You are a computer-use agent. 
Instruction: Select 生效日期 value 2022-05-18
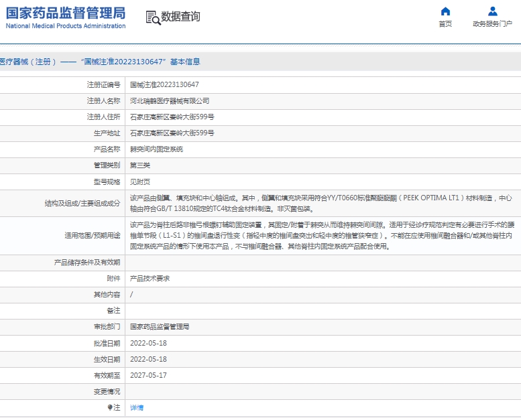click(148, 359)
